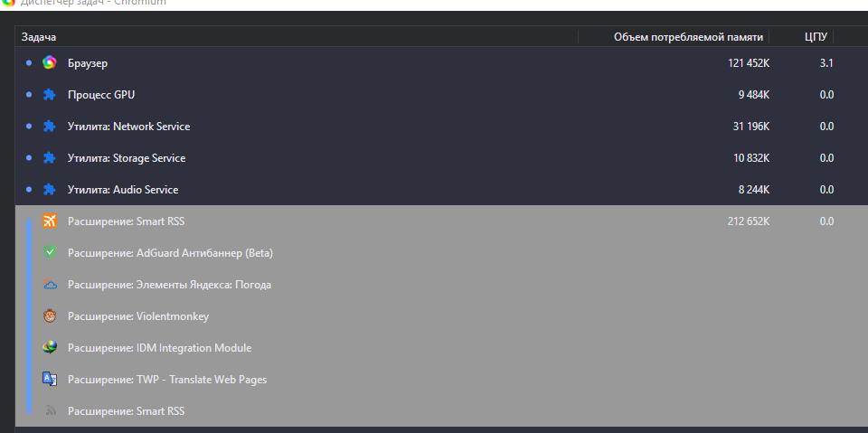Click the green AdGuard shield icon
Image resolution: width=868 pixels, height=433 pixels.
pos(50,253)
